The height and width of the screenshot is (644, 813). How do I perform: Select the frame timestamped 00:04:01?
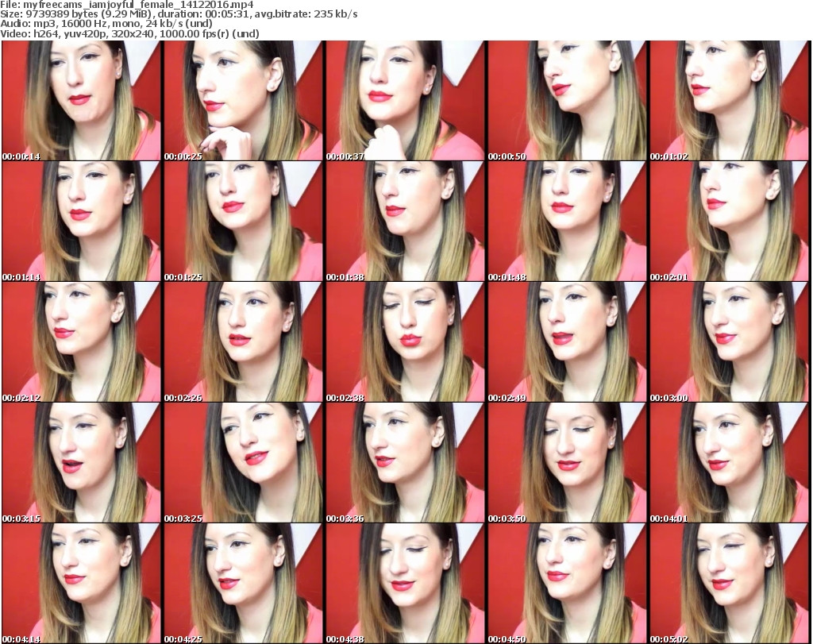tap(729, 462)
